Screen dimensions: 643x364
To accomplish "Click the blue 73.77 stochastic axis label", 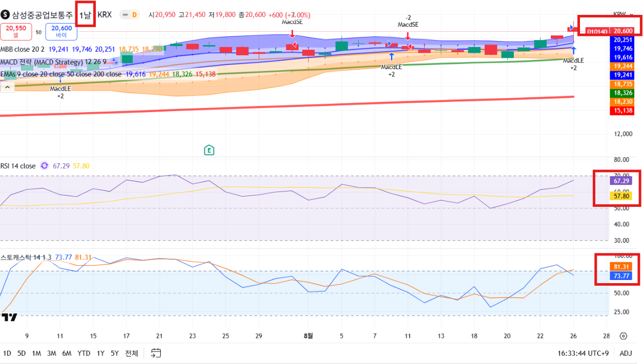I will 621,276.
